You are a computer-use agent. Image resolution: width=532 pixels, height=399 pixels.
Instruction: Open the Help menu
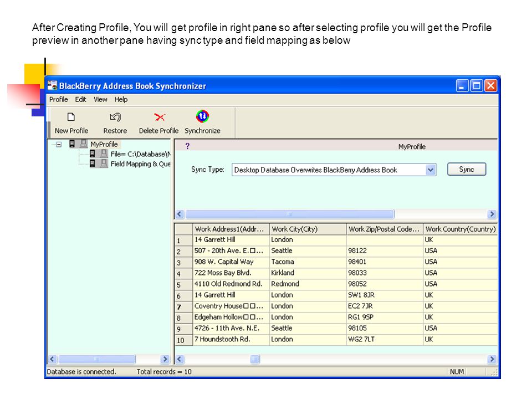click(x=121, y=99)
